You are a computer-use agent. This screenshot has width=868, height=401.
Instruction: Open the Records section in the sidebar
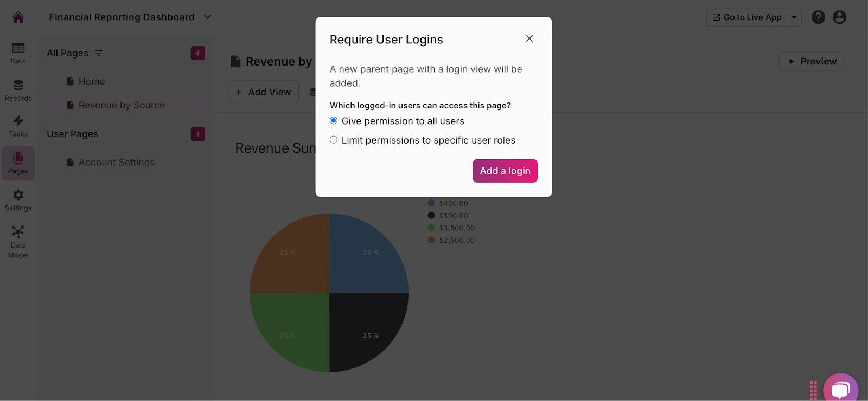pyautogui.click(x=18, y=90)
